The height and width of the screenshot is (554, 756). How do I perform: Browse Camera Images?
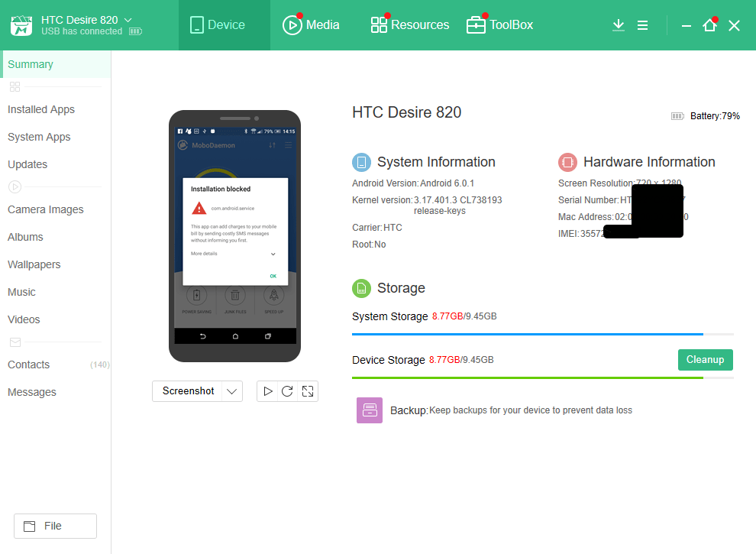pos(46,209)
